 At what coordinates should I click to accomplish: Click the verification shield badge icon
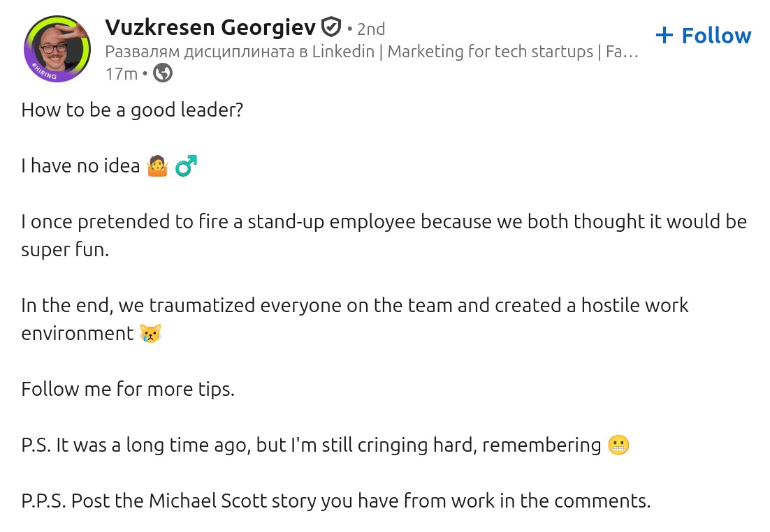(330, 28)
